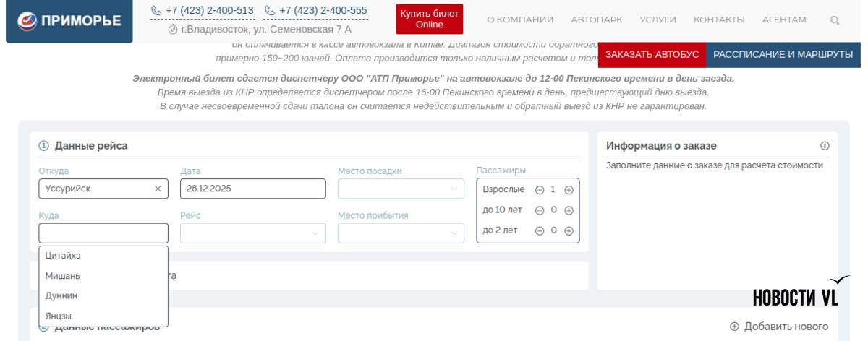Click the order information info icon
Screen dimensions: 868x341
[825, 146]
